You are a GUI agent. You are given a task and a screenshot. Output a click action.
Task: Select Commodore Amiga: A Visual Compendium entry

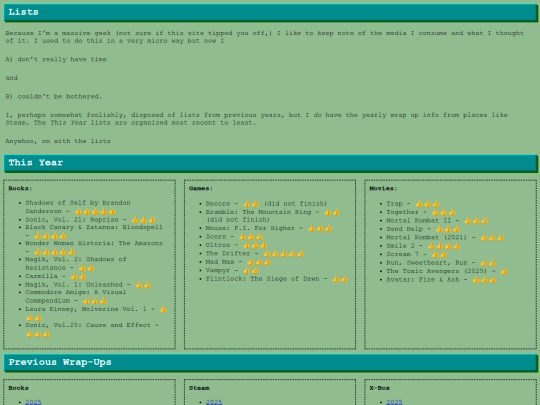click(75, 296)
